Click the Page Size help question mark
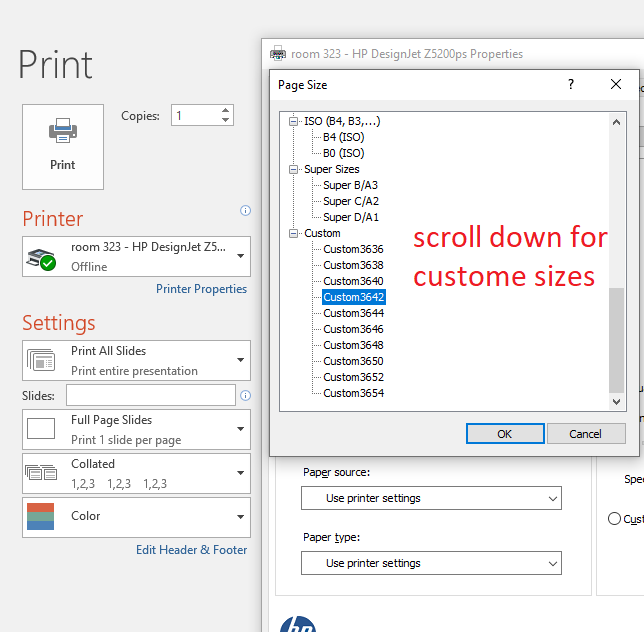Screen dimensions: 644x632 [571, 85]
